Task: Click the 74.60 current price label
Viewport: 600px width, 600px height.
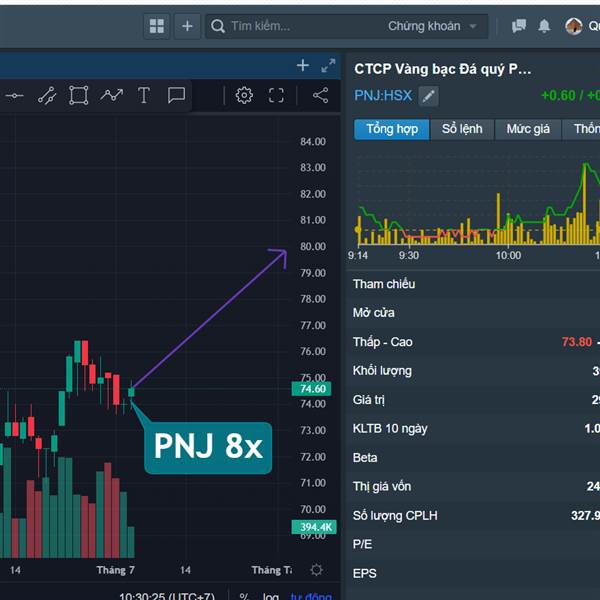Action: (x=311, y=389)
